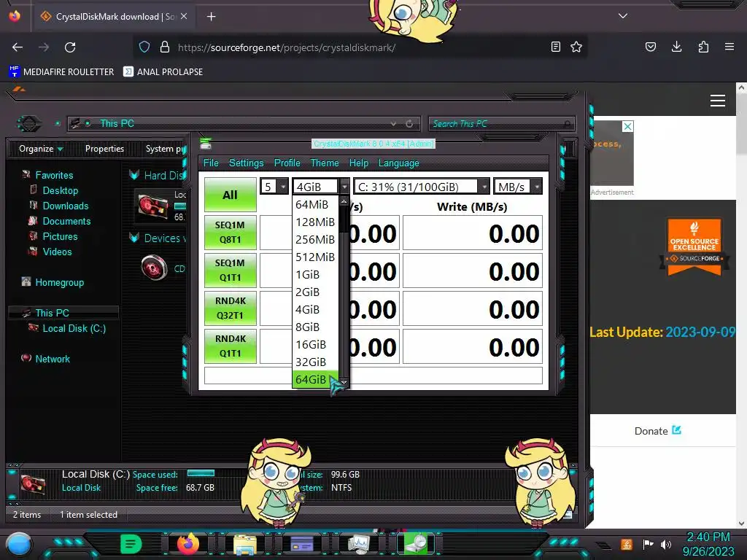747x560 pixels.
Task: Select 512MiB test size
Action: 315,257
